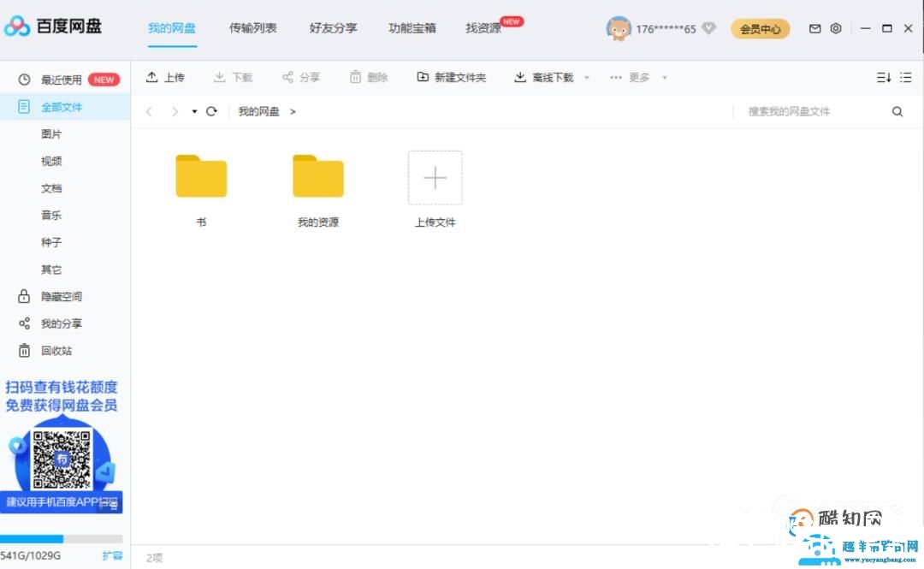Image resolution: width=924 pixels, height=569 pixels.
Task: Open the 找资源 tab
Action: pyautogui.click(x=483, y=27)
